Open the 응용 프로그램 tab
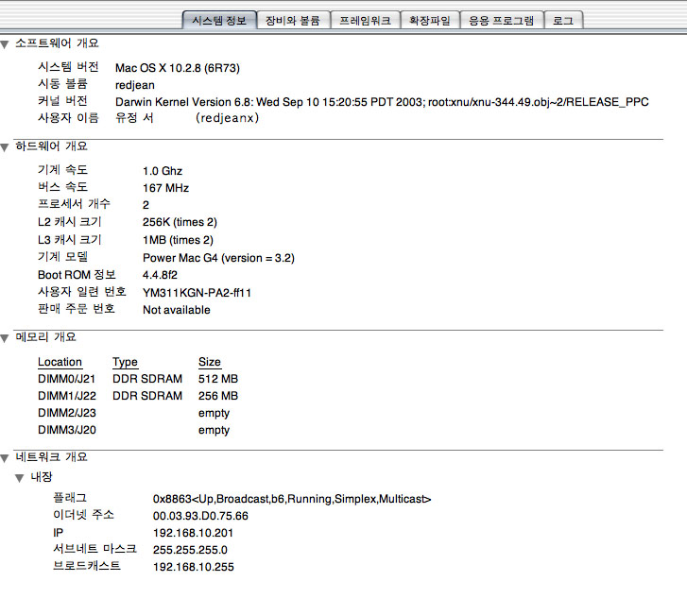 click(x=502, y=20)
